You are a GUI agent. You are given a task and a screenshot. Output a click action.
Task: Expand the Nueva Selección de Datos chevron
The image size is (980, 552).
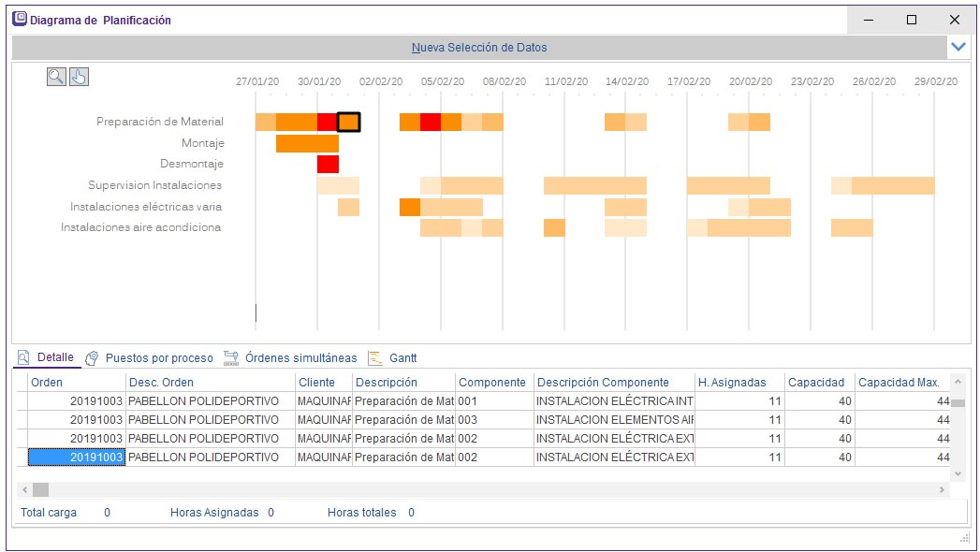958,47
